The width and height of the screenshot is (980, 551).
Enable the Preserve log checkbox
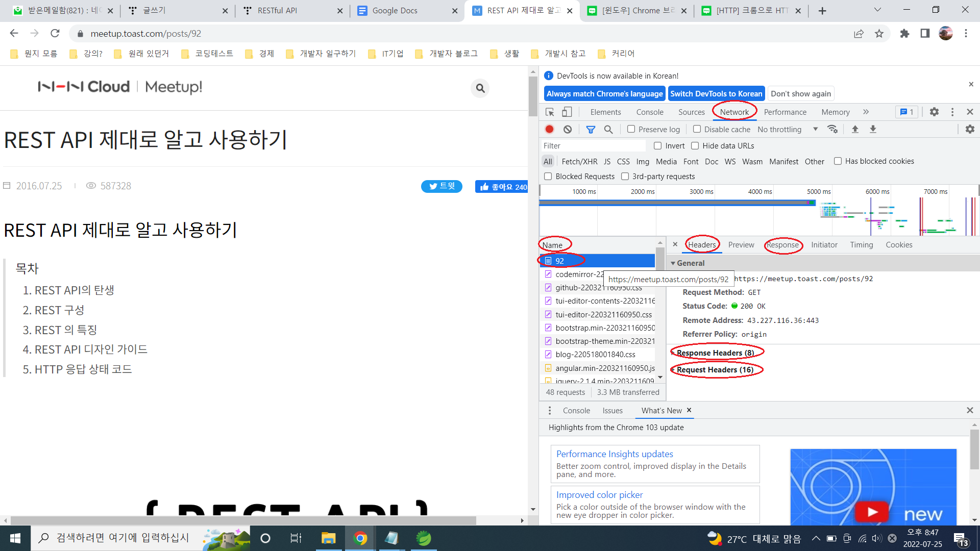pyautogui.click(x=631, y=130)
